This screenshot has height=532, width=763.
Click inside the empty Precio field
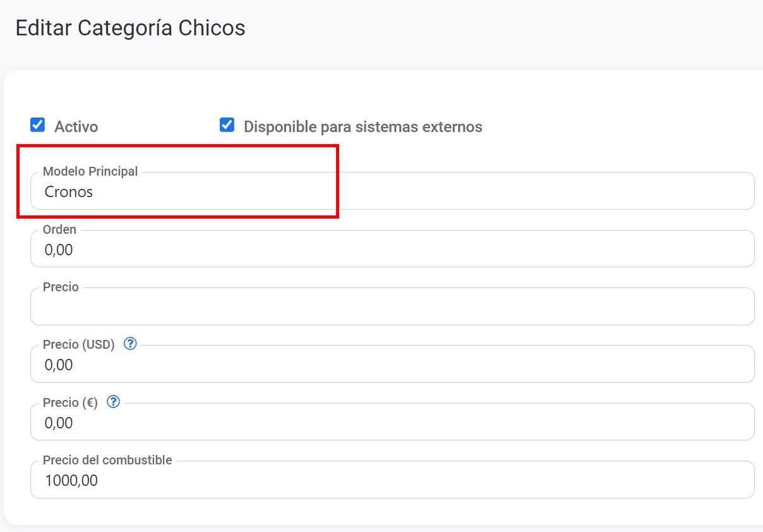coord(392,308)
